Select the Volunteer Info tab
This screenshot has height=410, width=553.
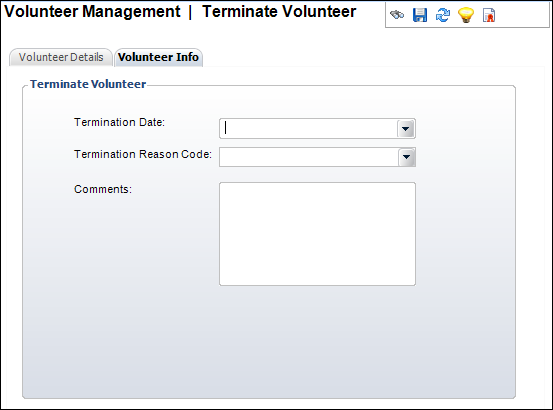click(x=158, y=57)
